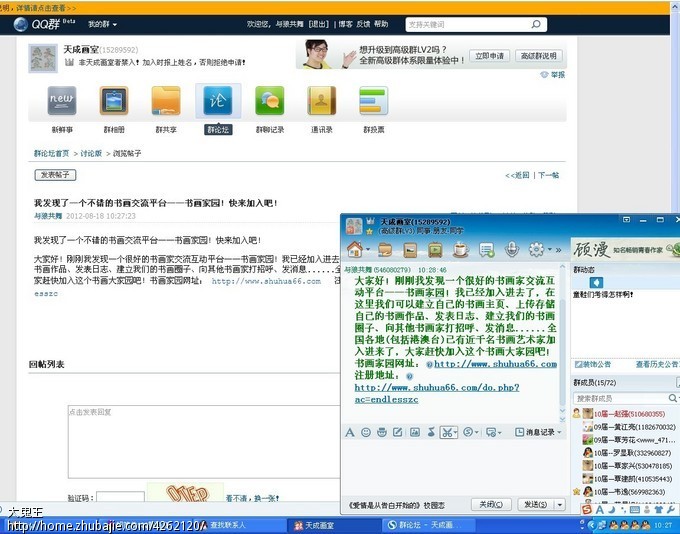Click the keyword search input field
The image size is (680, 534).
(x=468, y=24)
